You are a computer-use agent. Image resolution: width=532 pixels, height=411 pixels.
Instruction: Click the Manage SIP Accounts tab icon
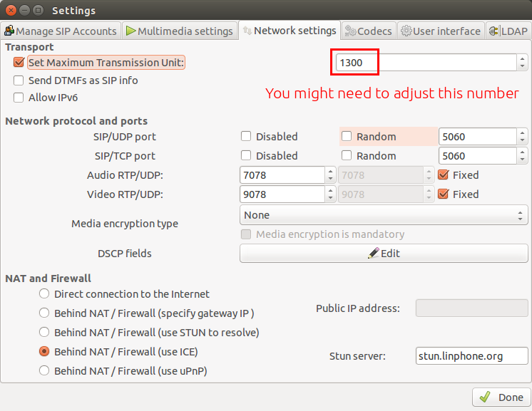[9, 31]
